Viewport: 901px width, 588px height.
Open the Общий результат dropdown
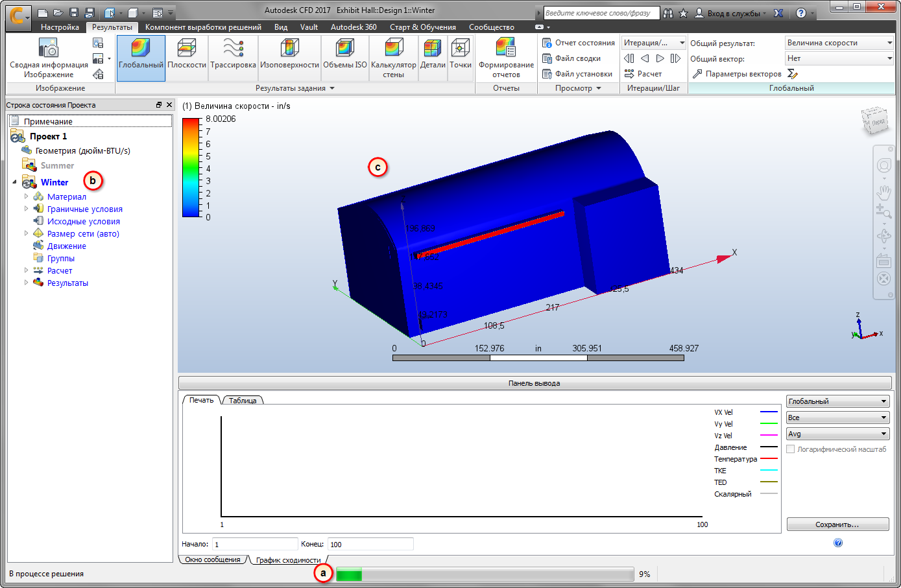(839, 43)
